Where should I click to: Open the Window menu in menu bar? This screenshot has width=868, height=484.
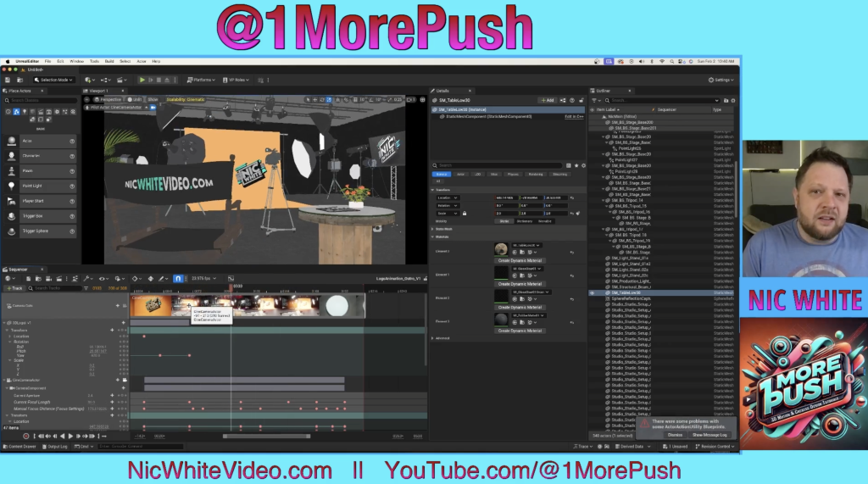click(x=77, y=61)
